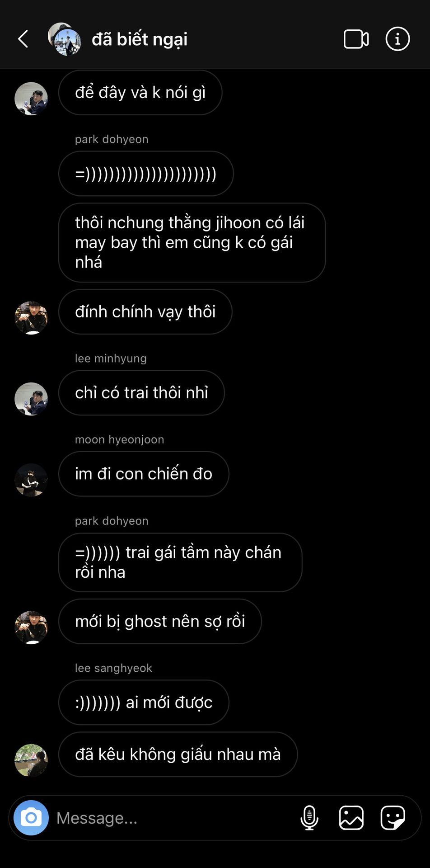Start a video call
Image resolution: width=430 pixels, height=868 pixels.
point(356,39)
